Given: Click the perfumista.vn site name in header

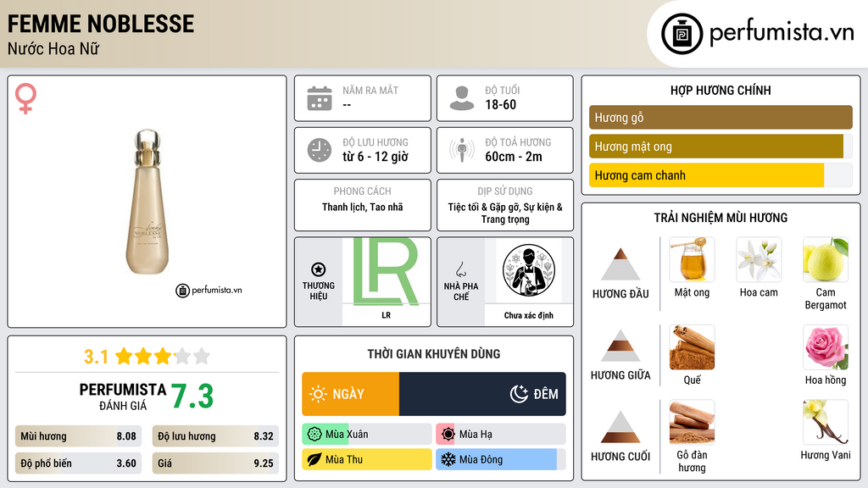Looking at the screenshot, I should 782,33.
